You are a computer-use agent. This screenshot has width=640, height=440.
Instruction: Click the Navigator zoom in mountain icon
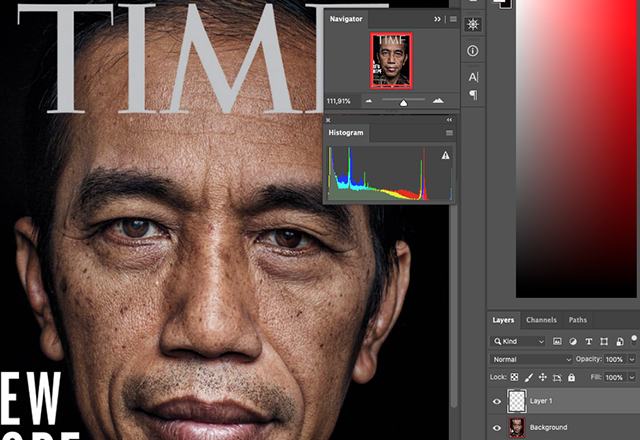(x=438, y=100)
